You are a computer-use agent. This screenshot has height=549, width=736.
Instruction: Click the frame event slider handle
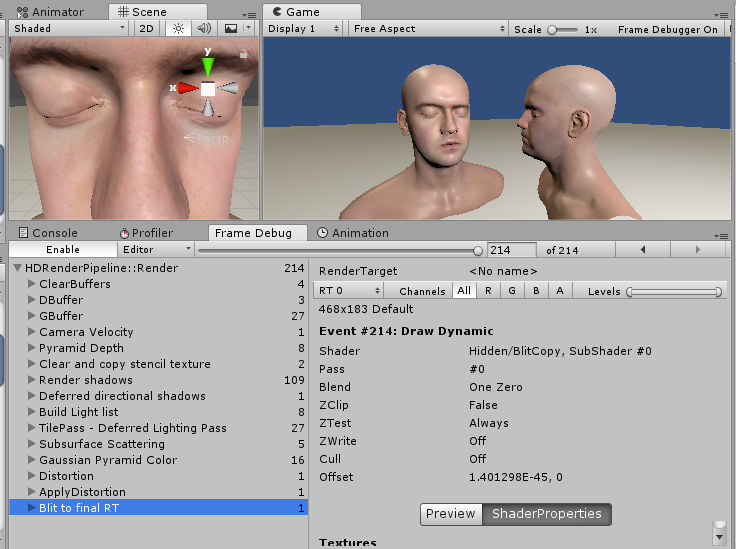click(x=478, y=251)
